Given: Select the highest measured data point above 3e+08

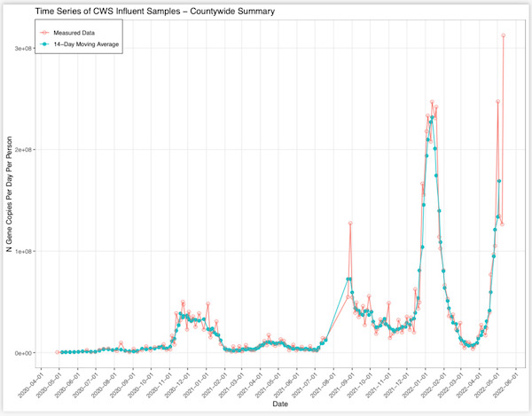Looking at the screenshot, I should [504, 35].
